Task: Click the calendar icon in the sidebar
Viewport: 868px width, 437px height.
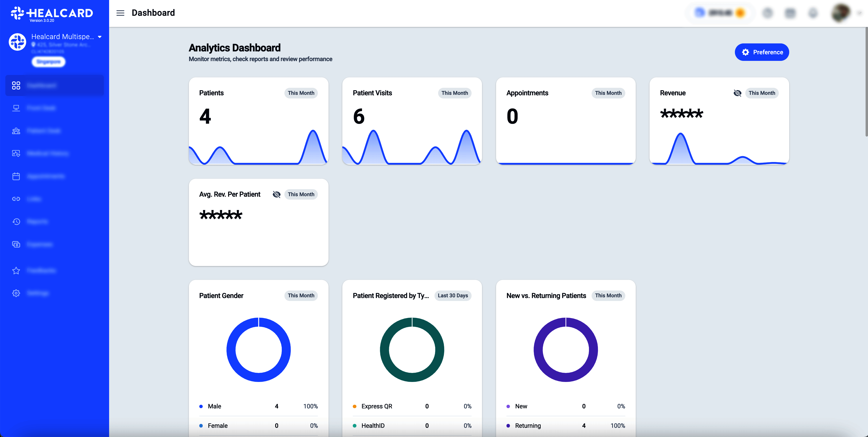Action: click(16, 176)
